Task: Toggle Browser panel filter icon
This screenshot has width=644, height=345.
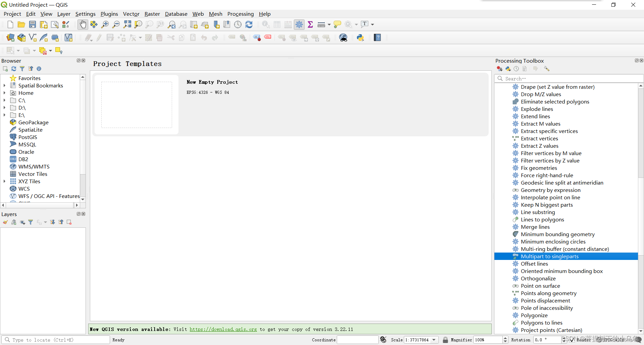Action: coord(22,69)
